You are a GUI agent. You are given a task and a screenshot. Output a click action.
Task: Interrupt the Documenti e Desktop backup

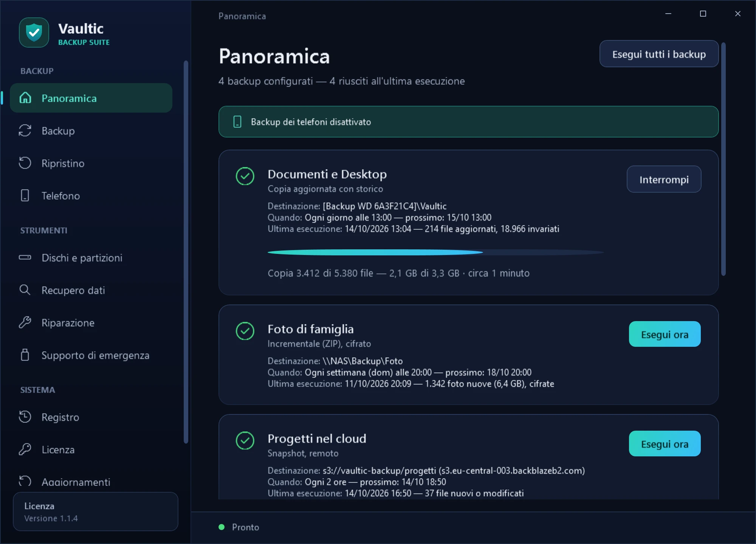point(664,179)
